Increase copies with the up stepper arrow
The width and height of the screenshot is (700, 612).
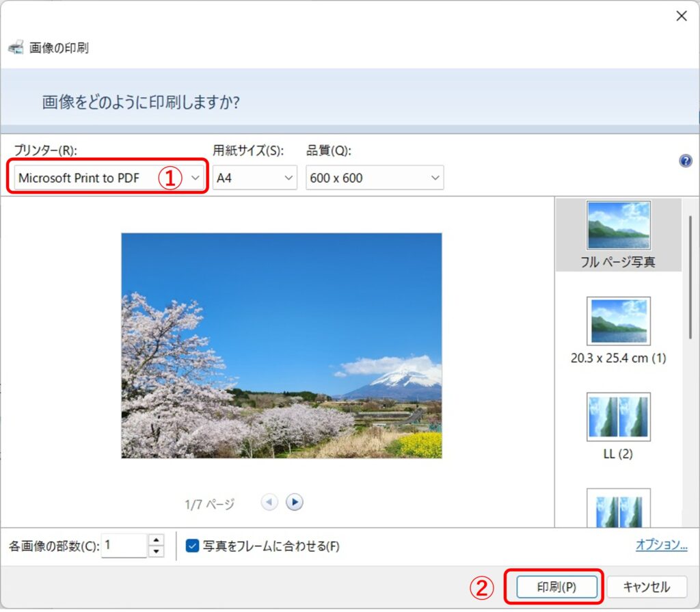[x=157, y=540]
